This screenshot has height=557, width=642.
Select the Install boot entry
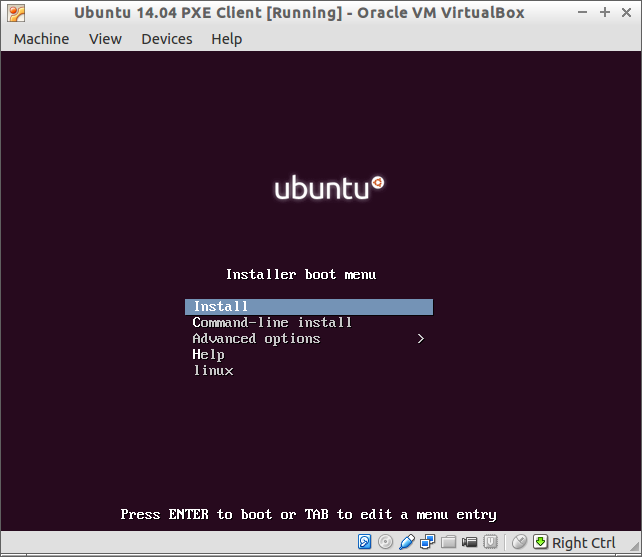309,307
